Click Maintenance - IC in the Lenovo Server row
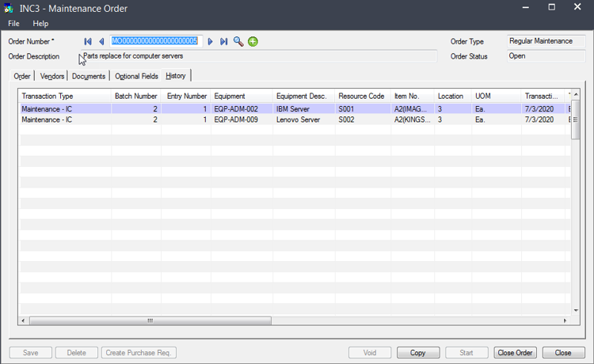This screenshot has height=364, width=594. [x=65, y=119]
